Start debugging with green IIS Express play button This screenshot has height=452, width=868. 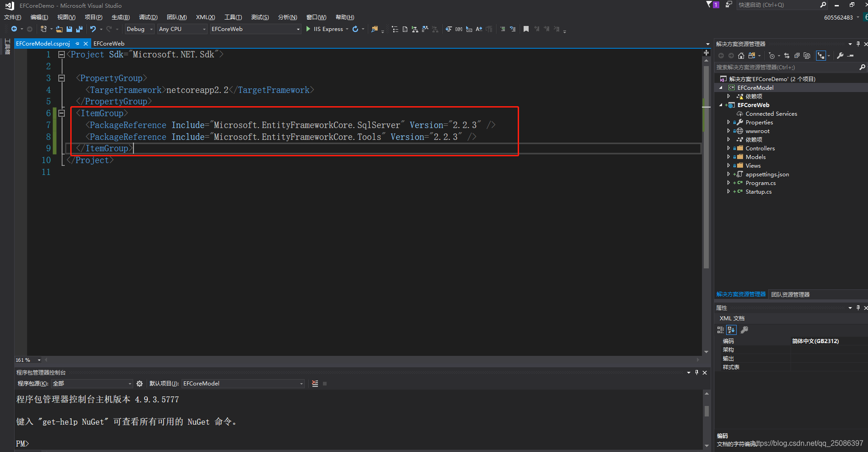click(x=308, y=29)
